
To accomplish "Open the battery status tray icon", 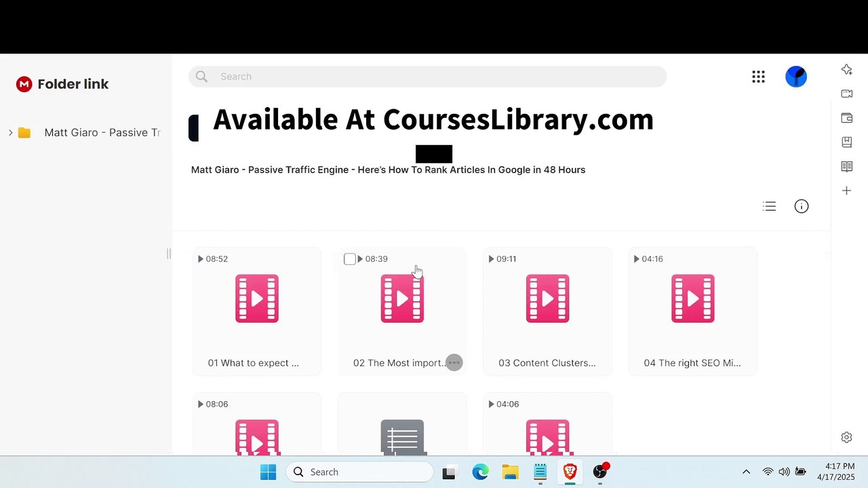I will click(800, 472).
